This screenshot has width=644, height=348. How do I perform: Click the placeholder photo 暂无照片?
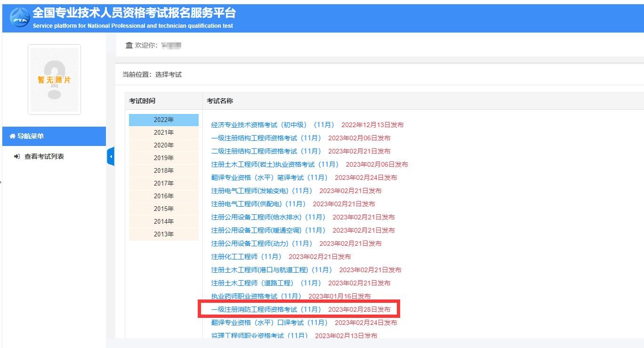[54, 80]
